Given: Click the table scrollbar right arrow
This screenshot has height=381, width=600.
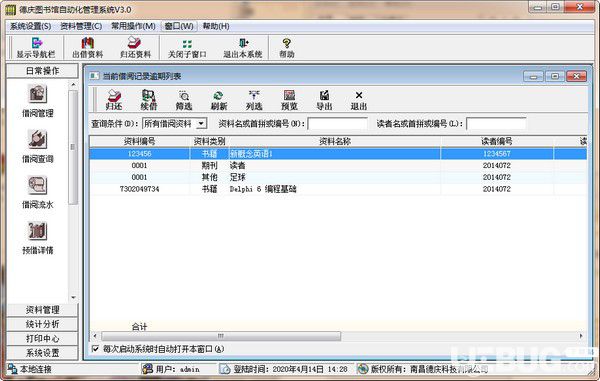Looking at the screenshot, I should [581, 336].
